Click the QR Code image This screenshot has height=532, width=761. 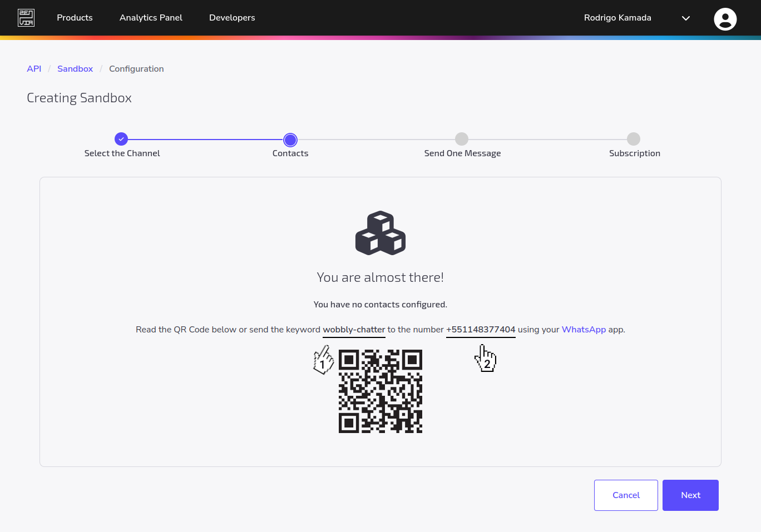[x=381, y=391]
